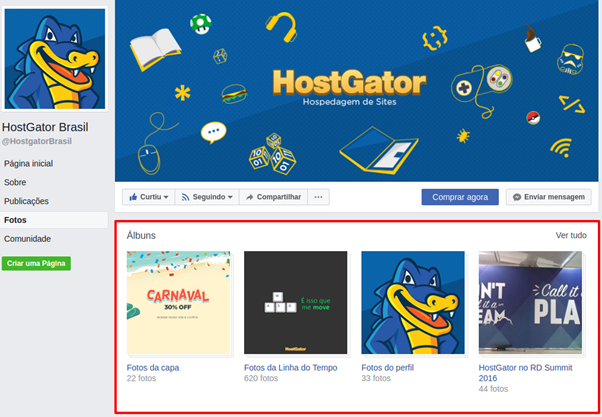Screen dimensions: 602x417
Task: Click the @HostgatorBrasil username text
Action: pos(37,141)
